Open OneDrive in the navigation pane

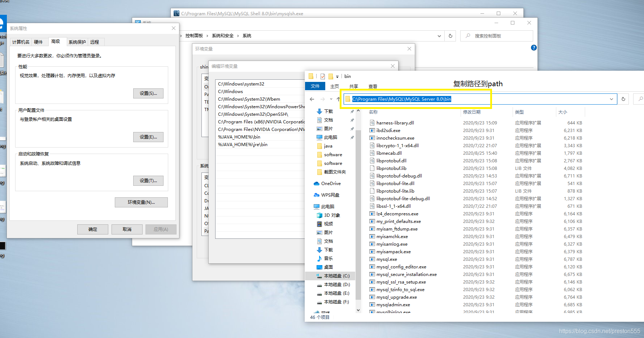tap(327, 184)
